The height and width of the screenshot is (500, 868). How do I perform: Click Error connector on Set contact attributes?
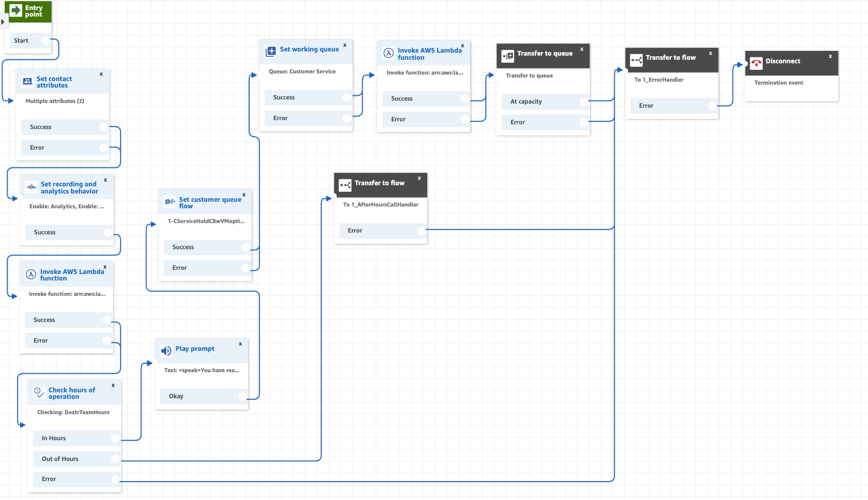pyautogui.click(x=104, y=148)
